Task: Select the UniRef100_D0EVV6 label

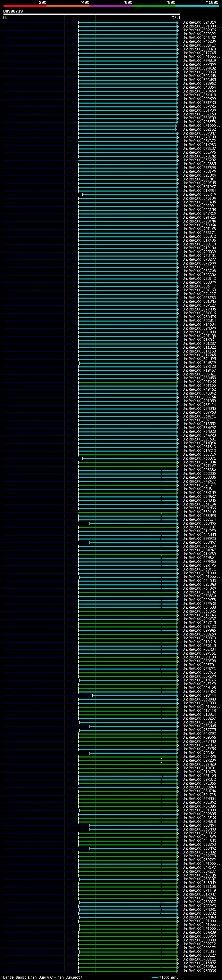Action: 199,153
